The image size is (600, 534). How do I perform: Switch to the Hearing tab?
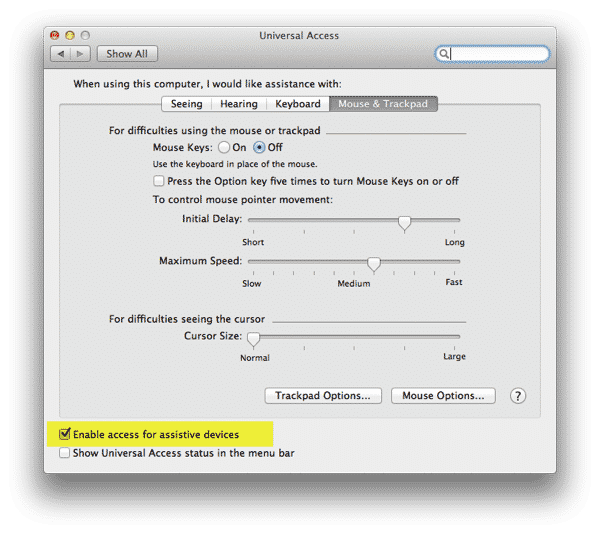coord(238,104)
